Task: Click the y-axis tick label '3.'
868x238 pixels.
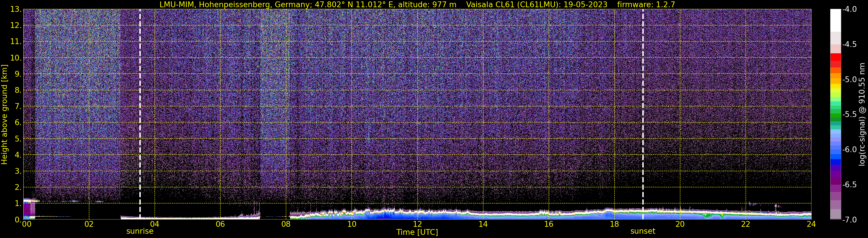Action: tap(18, 171)
